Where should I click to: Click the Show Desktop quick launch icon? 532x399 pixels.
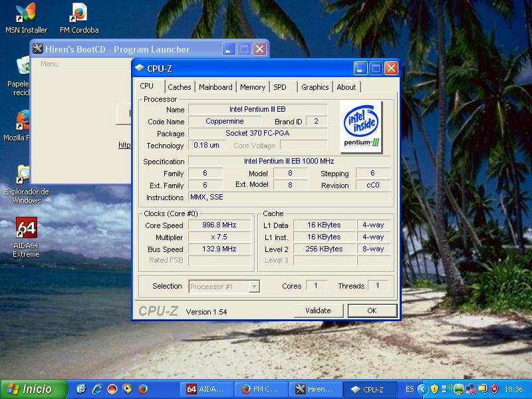coord(81,389)
